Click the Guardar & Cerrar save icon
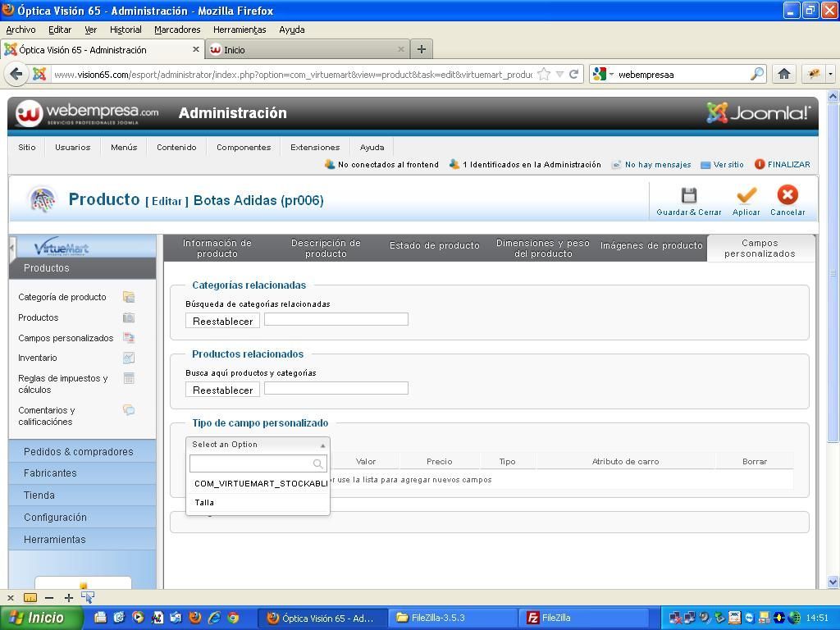This screenshot has width=840, height=630. (x=688, y=195)
